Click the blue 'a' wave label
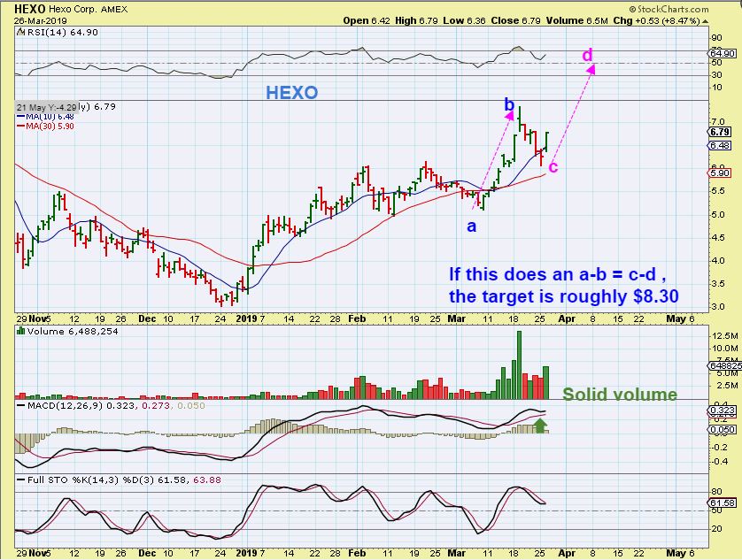The image size is (742, 560). point(471,226)
